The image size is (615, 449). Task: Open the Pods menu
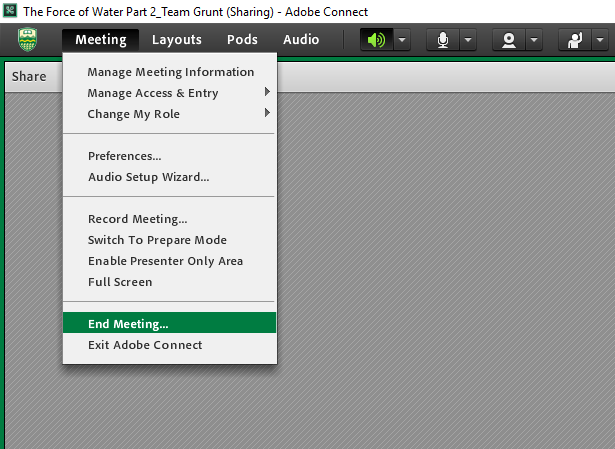242,40
